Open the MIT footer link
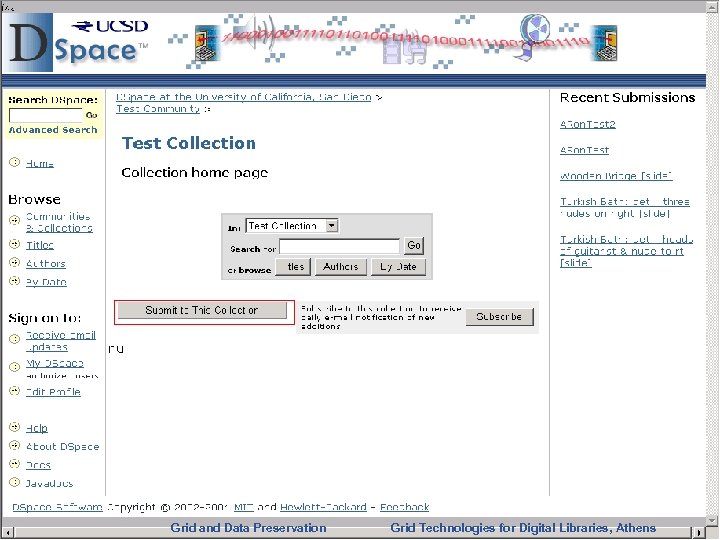The height and width of the screenshot is (540, 720). [x=243, y=507]
